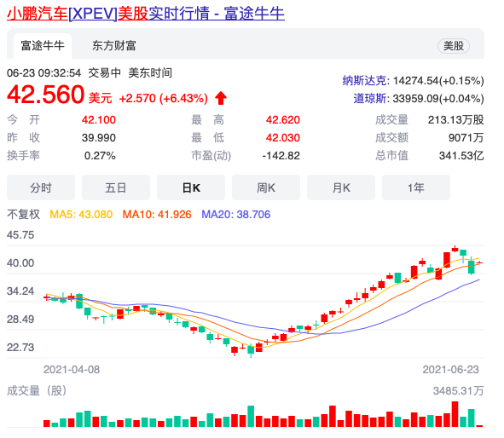The height and width of the screenshot is (438, 504).
Task: Click the MA10 moving average label
Action: (157, 214)
